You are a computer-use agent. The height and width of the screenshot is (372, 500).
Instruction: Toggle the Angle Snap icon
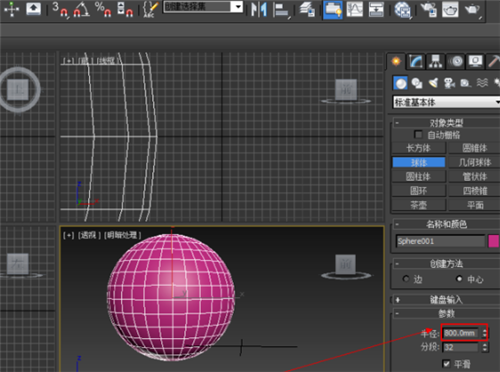point(81,9)
